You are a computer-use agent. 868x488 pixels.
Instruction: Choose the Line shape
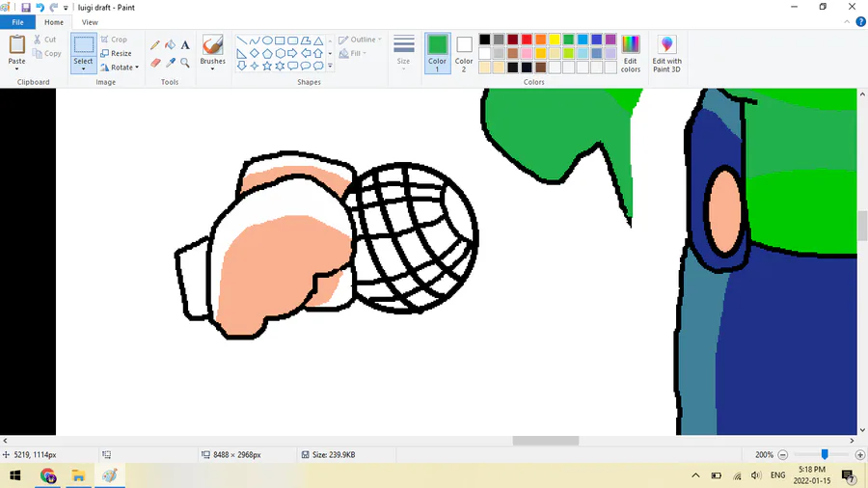tap(241, 41)
